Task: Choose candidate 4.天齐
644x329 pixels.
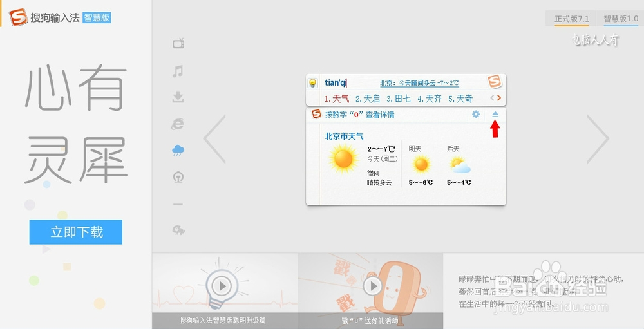Action: (x=430, y=99)
